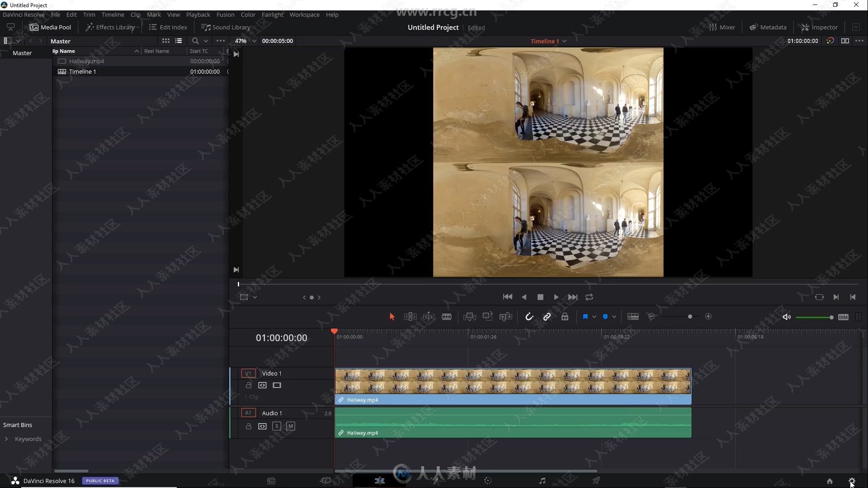Open the Fairlight menu

pyautogui.click(x=272, y=14)
